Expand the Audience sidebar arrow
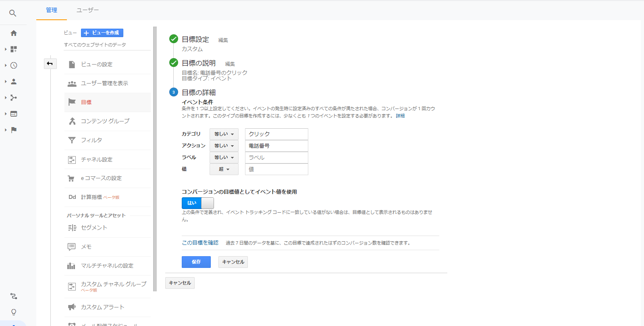Viewport: 644px width, 326px height. (6, 81)
